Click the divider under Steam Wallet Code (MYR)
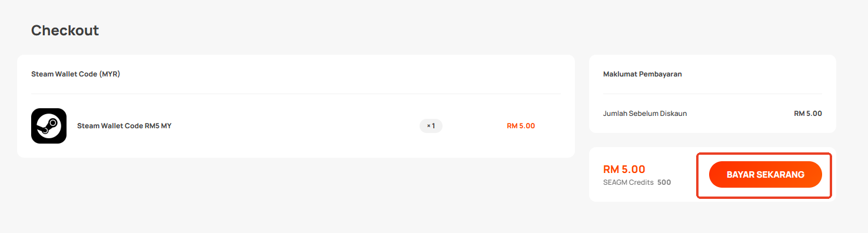868x233 pixels. [295, 94]
